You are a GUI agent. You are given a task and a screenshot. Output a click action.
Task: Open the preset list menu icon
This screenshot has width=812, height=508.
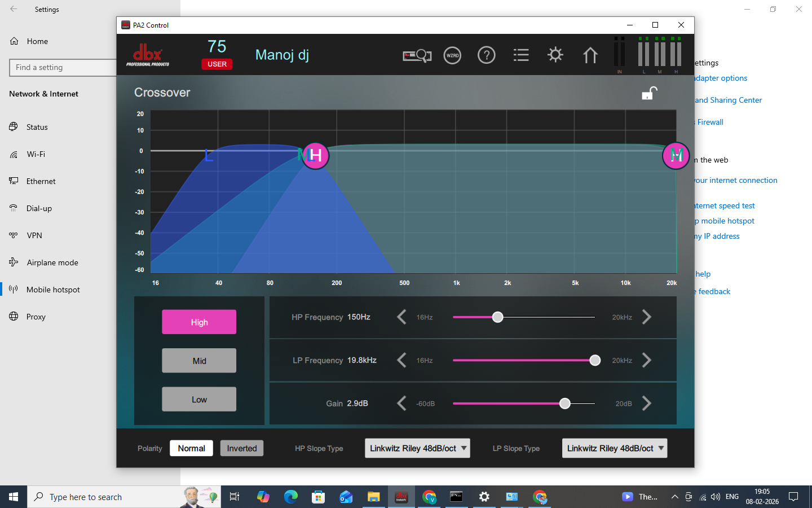click(521, 55)
